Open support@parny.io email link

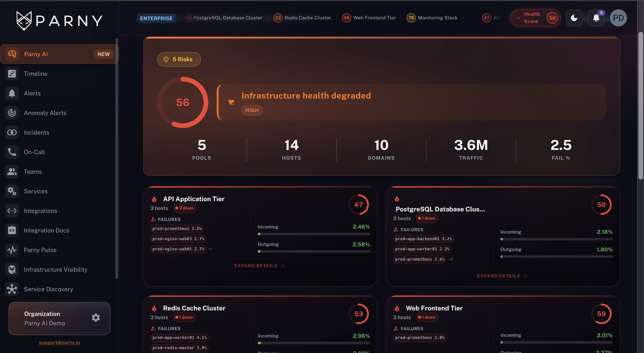(x=59, y=342)
